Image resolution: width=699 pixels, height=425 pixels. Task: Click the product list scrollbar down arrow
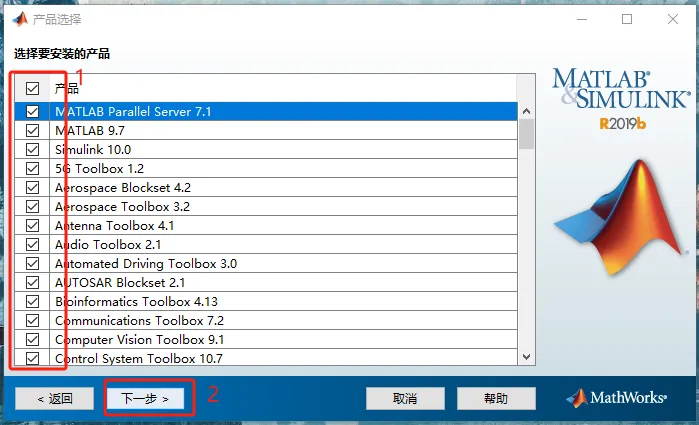click(526, 357)
